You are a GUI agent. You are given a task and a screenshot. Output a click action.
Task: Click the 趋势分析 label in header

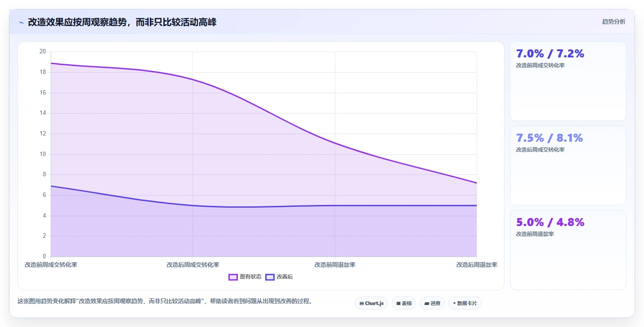pyautogui.click(x=613, y=22)
